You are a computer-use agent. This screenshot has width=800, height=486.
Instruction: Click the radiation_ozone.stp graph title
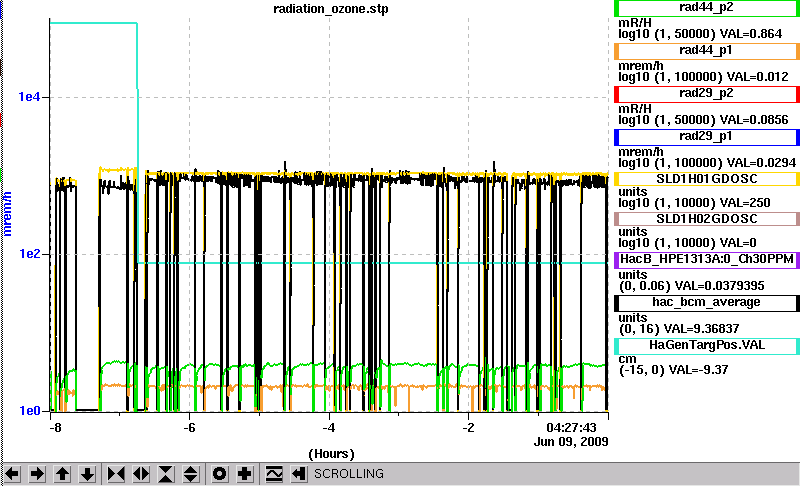[x=331, y=9]
